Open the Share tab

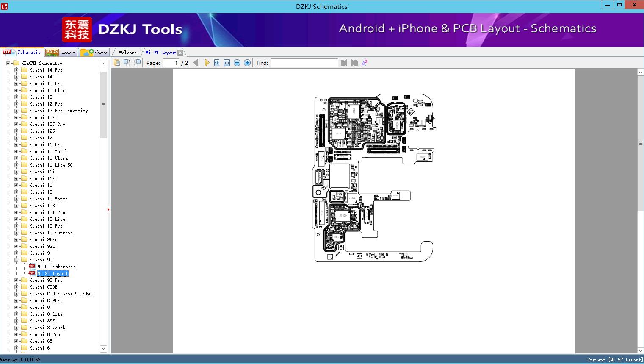[94, 52]
